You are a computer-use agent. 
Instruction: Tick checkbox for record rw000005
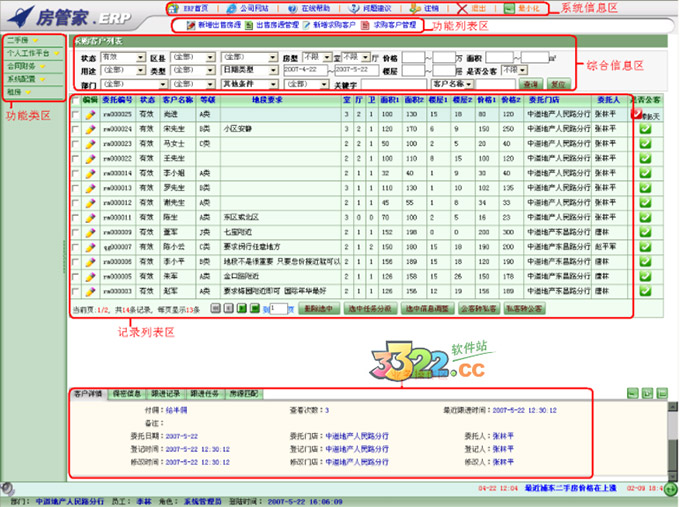click(76, 277)
